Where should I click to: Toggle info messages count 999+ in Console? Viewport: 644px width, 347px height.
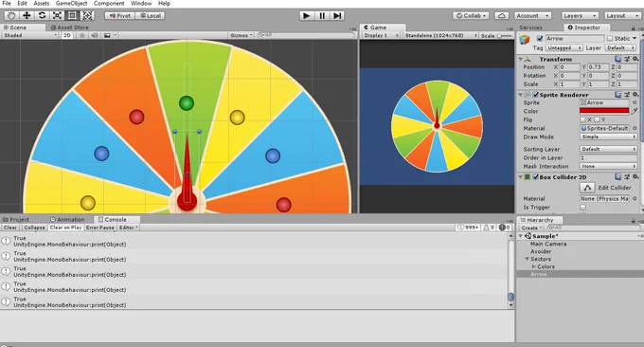pos(468,228)
